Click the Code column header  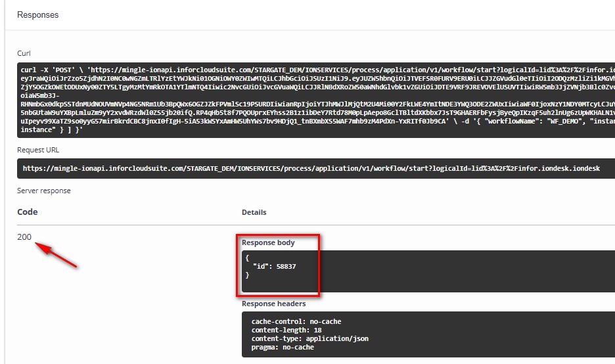point(27,212)
